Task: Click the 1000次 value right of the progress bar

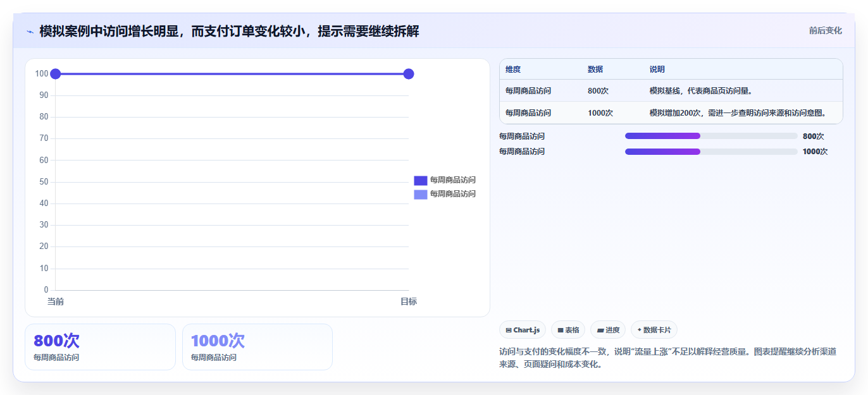Action: pos(815,152)
